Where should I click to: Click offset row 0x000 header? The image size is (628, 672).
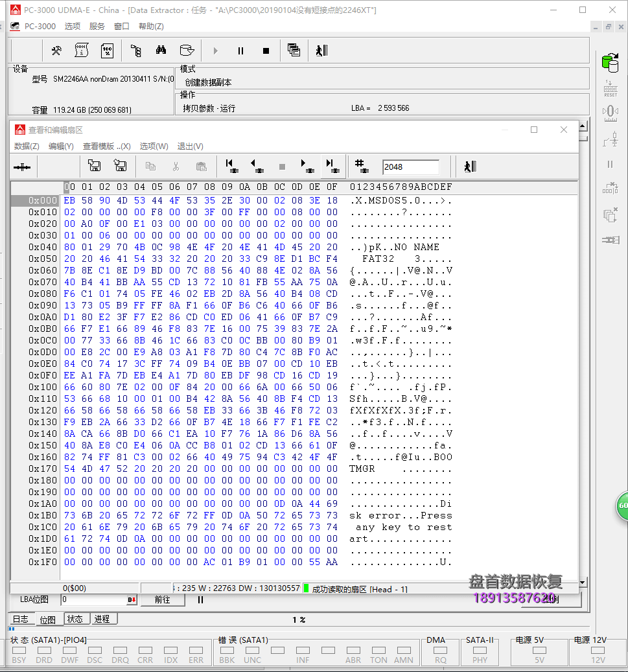click(36, 201)
